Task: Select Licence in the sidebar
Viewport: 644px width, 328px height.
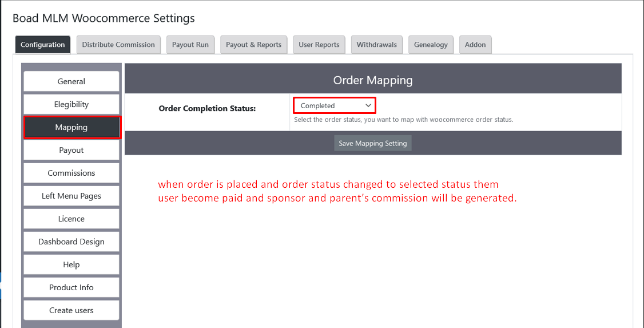Action: (71, 219)
